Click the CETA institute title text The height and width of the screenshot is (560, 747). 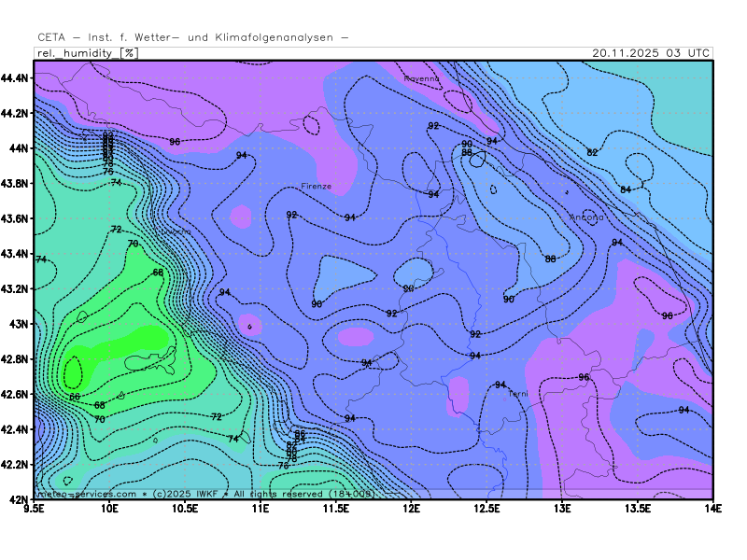(x=192, y=37)
